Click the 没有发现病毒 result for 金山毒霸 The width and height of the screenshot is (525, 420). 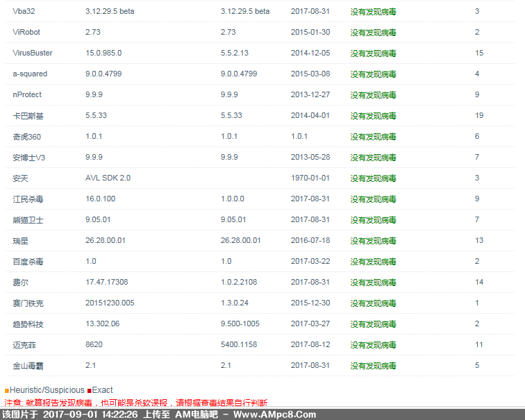[374, 366]
